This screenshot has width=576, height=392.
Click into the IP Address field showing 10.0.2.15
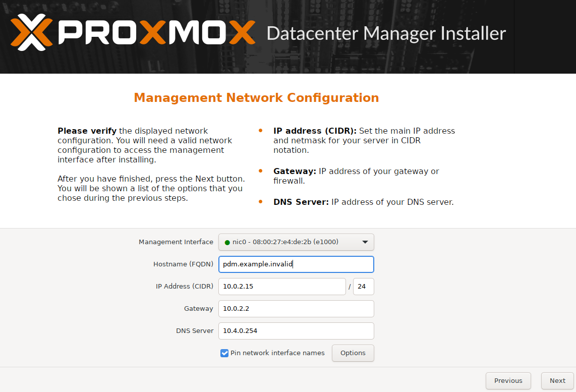[282, 287]
